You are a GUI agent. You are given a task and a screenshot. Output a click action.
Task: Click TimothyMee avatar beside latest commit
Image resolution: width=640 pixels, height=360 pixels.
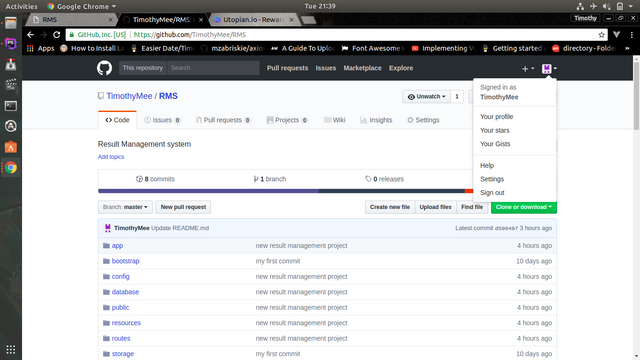[x=107, y=228]
